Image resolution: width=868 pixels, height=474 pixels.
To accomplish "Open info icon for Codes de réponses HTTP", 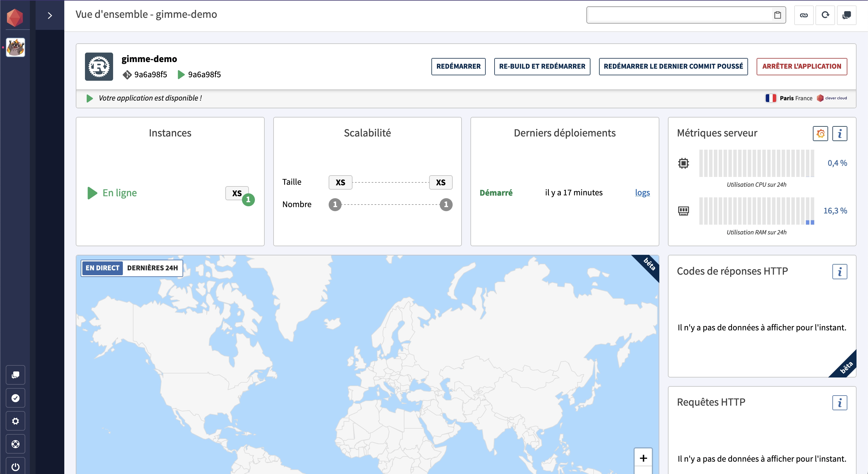I will 839,272.
